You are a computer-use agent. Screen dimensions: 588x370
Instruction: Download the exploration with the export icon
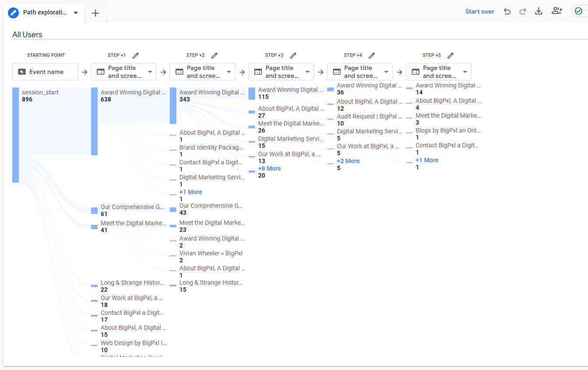tap(539, 11)
